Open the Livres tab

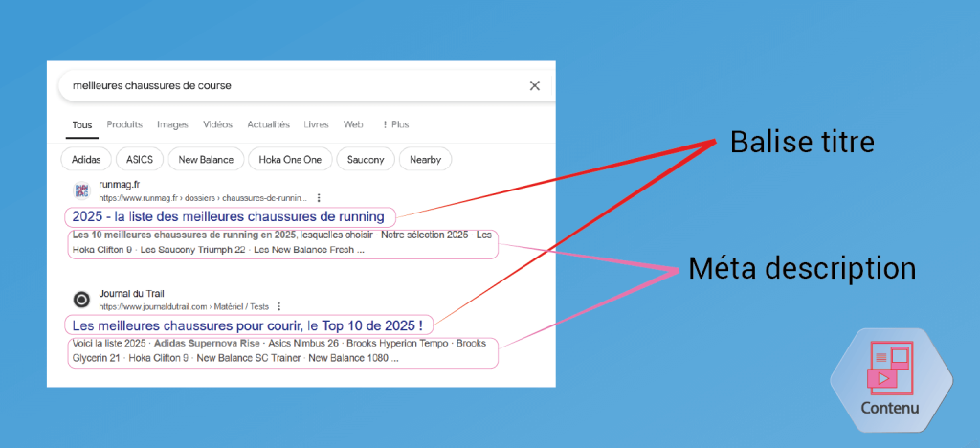[316, 124]
